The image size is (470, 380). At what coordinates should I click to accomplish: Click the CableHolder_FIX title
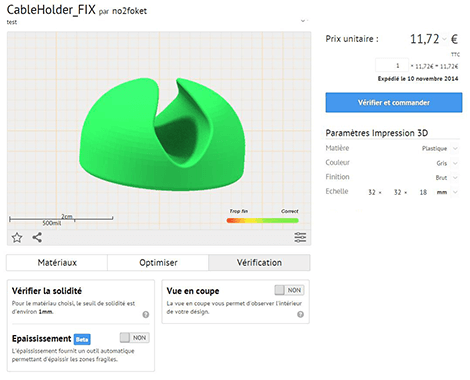pyautogui.click(x=51, y=10)
